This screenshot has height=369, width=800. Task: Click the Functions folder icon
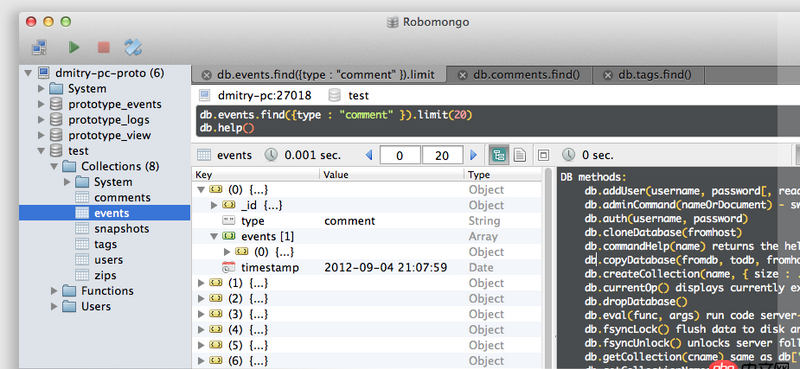69,291
